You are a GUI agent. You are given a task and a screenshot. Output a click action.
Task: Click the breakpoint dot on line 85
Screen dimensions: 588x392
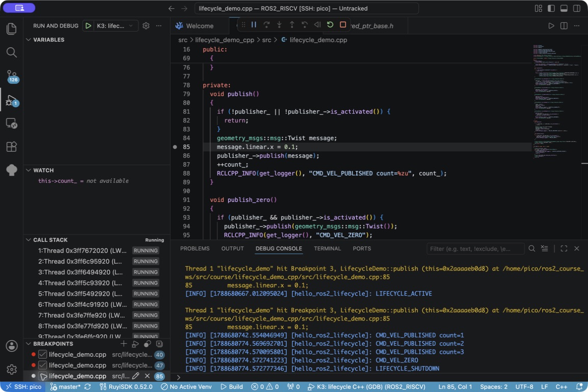coord(175,147)
